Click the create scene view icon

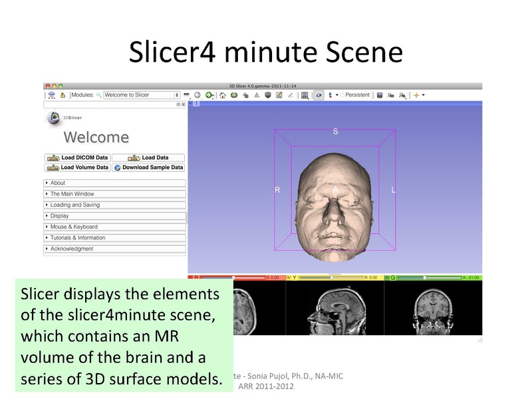(391, 95)
